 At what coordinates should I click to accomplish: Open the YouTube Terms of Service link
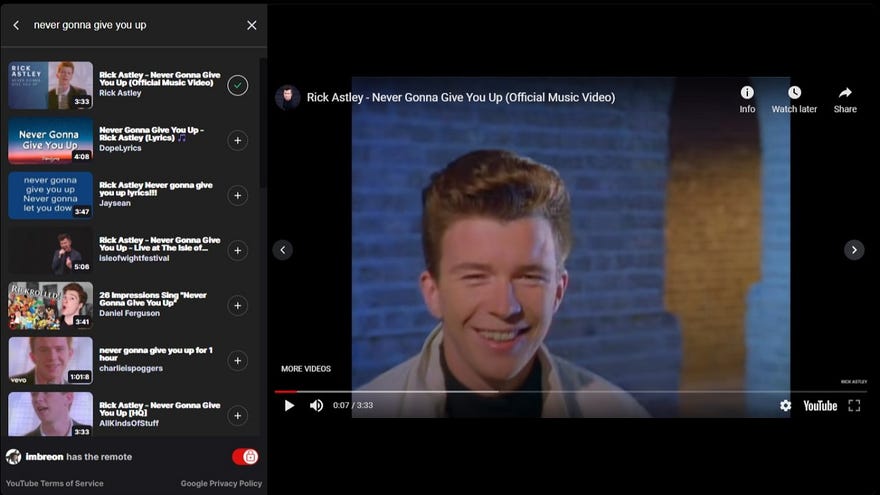click(x=54, y=483)
